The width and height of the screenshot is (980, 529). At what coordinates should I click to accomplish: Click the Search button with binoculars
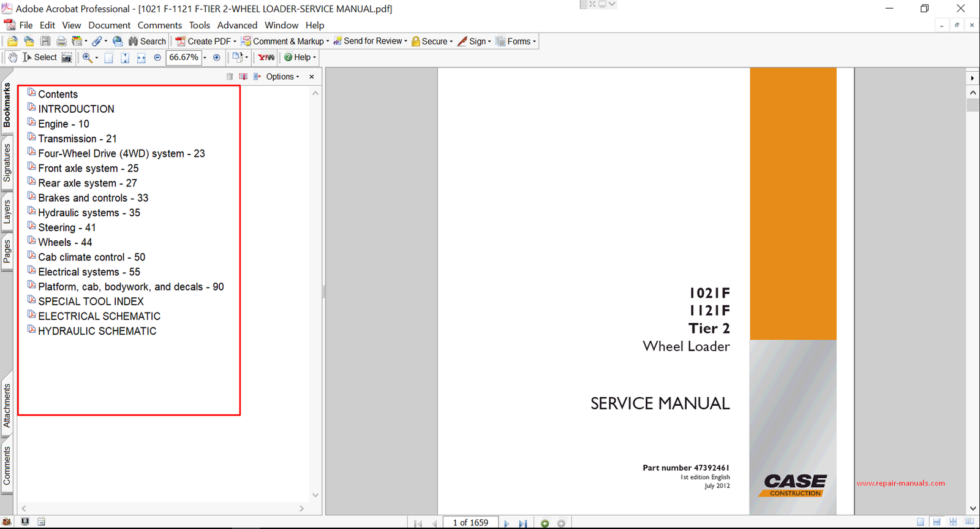147,41
